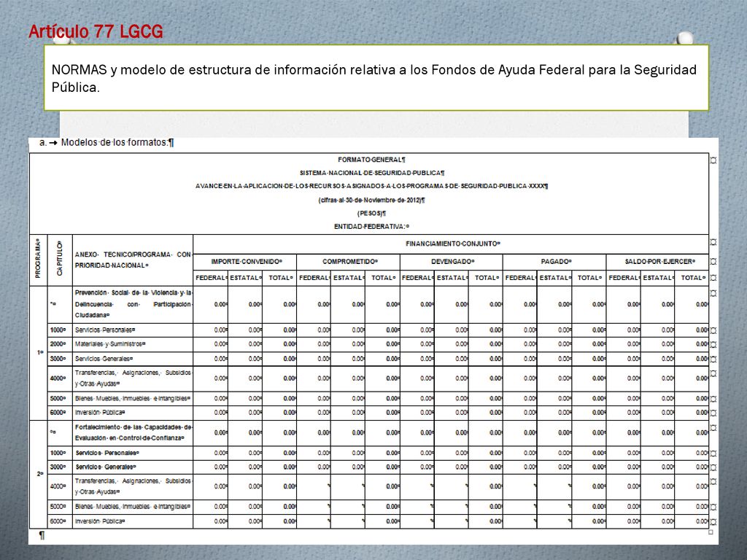
Task: Click 'TOTAL' subheader under IMPORTE CONVENIDO
Action: point(280,278)
